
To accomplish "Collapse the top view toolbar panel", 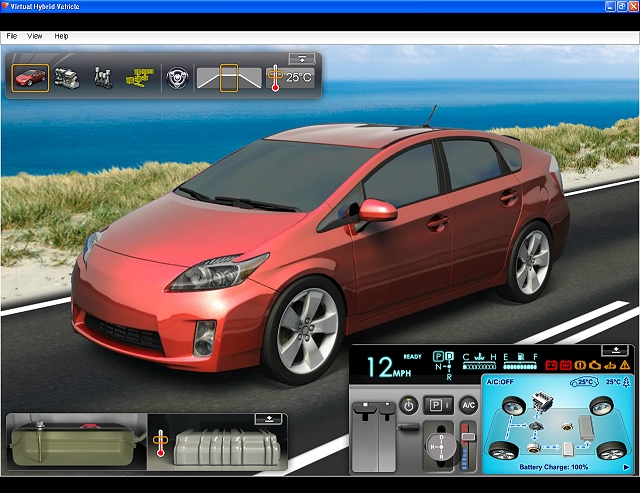I will (x=302, y=59).
